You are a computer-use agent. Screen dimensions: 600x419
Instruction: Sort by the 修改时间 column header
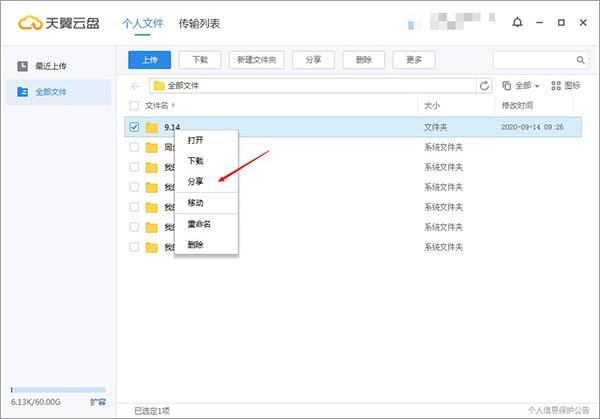(x=517, y=105)
